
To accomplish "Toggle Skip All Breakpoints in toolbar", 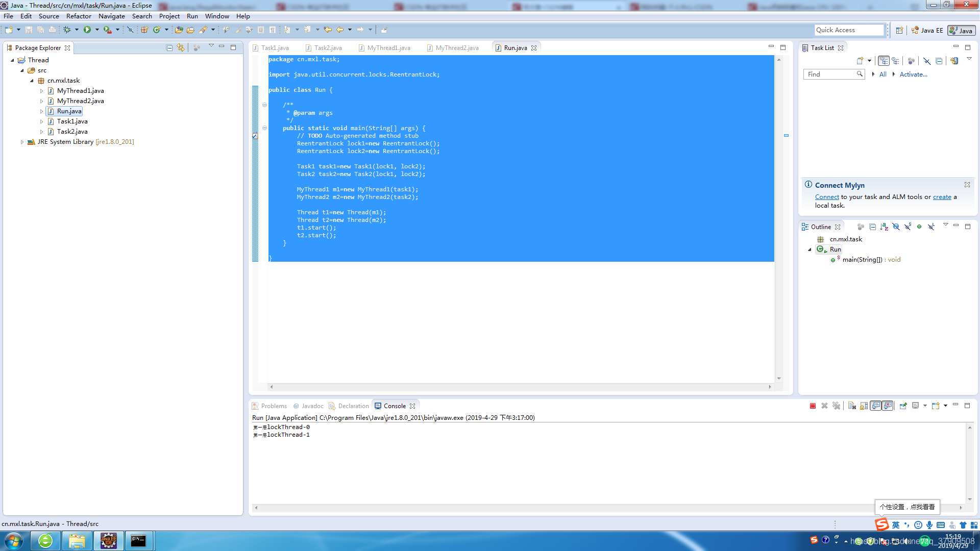I will coord(130,30).
